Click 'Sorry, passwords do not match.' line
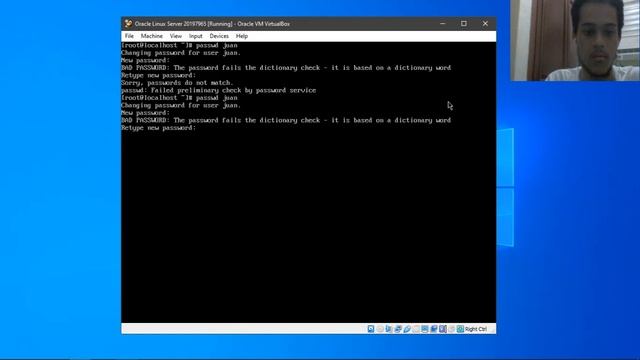Viewport: 640px width, 360px height. (177, 83)
